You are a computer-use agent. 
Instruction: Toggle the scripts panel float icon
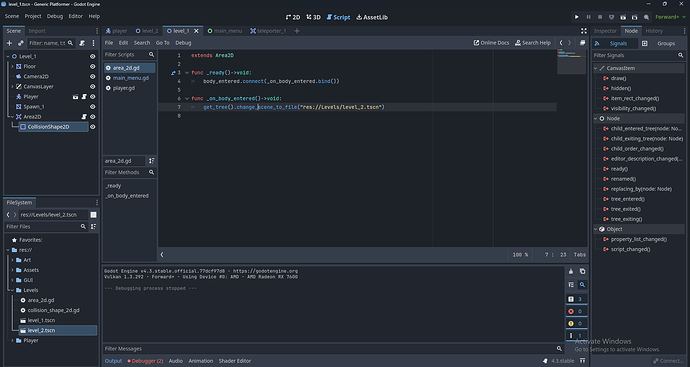coord(582,43)
